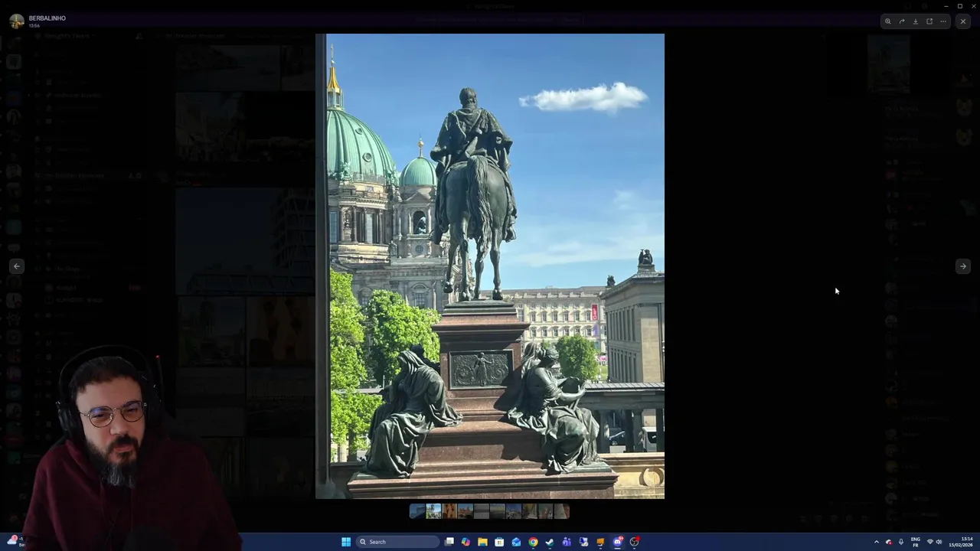Open Steam from the taskbar
This screenshot has height=551, width=980.
click(550, 542)
